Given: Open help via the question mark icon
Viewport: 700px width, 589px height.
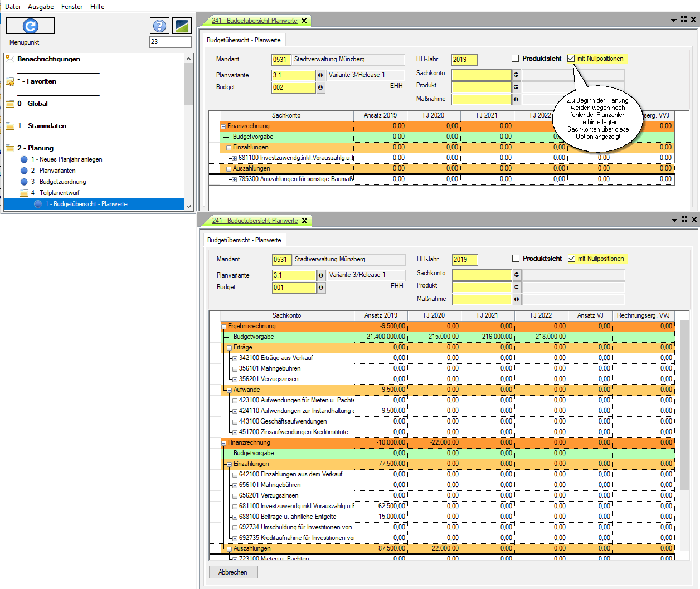Looking at the screenshot, I should pyautogui.click(x=159, y=26).
